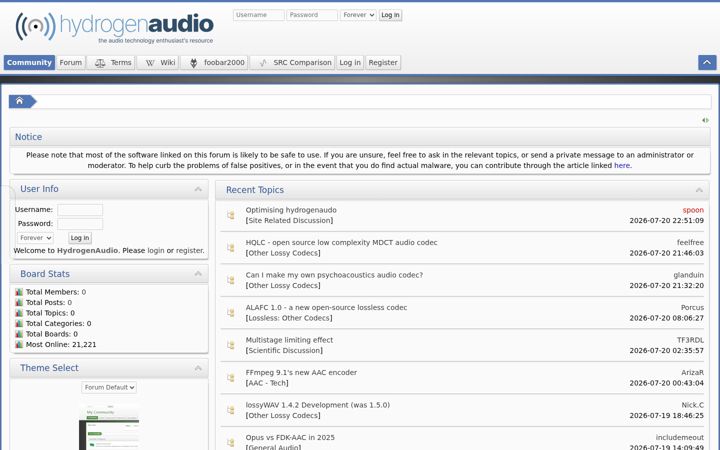Viewport: 720px width, 450px height.
Task: Click the Total Posts stats icon
Action: coord(19,303)
